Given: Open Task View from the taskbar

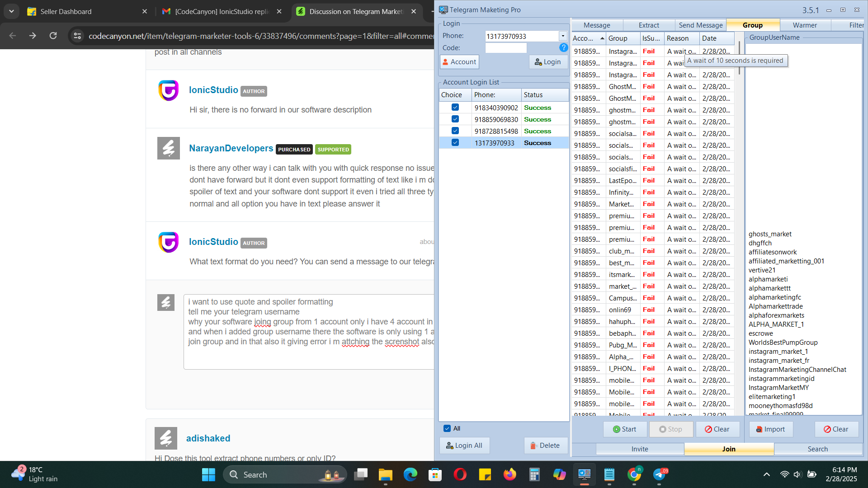Looking at the screenshot, I should click(x=361, y=474).
